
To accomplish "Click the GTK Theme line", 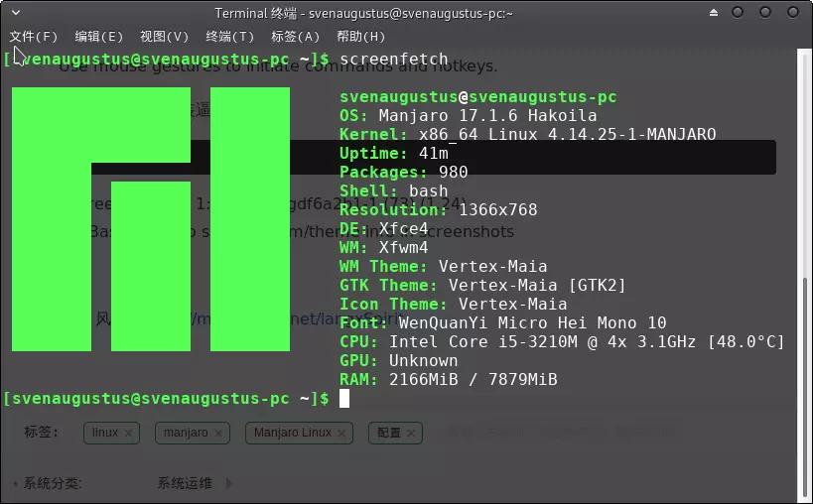I will 482,285.
